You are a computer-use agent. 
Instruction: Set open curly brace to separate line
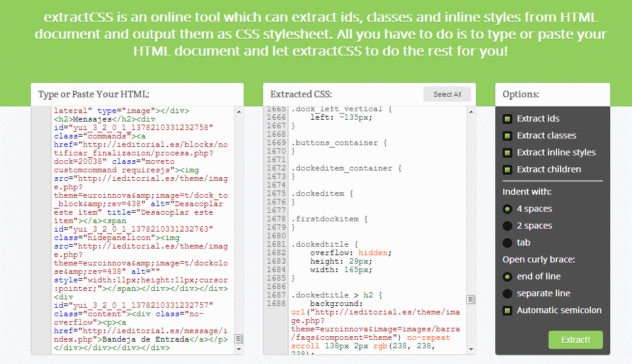tap(507, 293)
